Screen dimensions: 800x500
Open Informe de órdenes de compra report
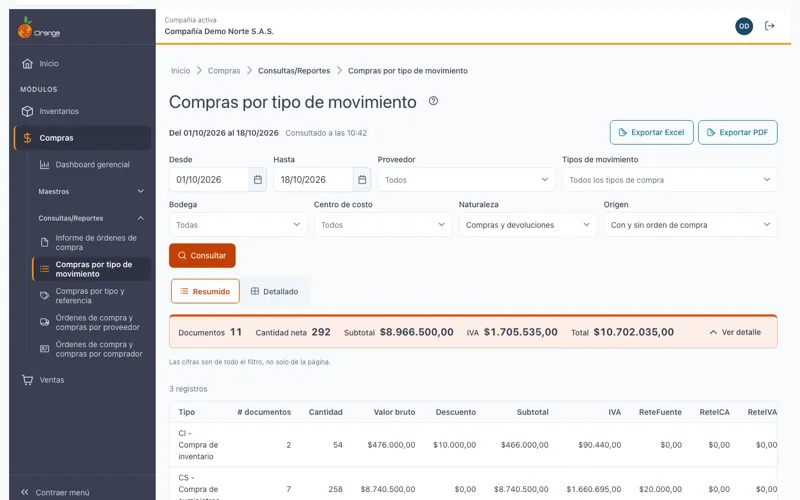point(91,242)
